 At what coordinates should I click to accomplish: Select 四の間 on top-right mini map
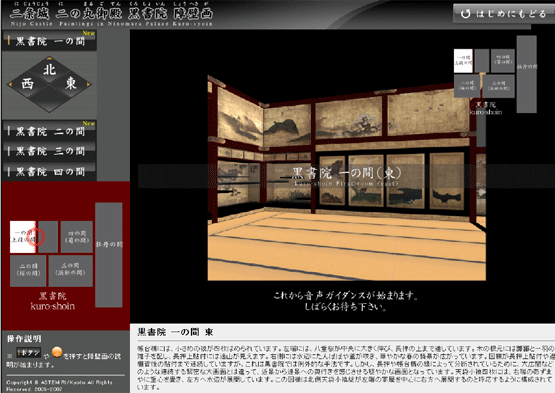click(x=503, y=61)
